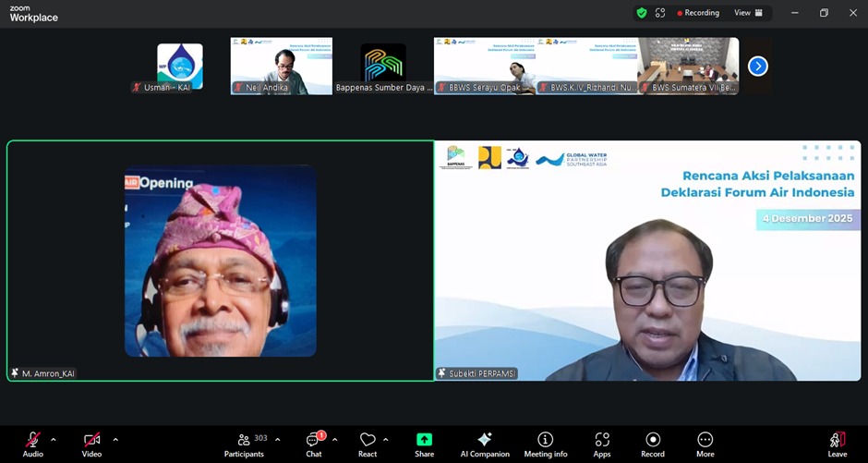
Task: Open the More options menu
Action: 705,444
